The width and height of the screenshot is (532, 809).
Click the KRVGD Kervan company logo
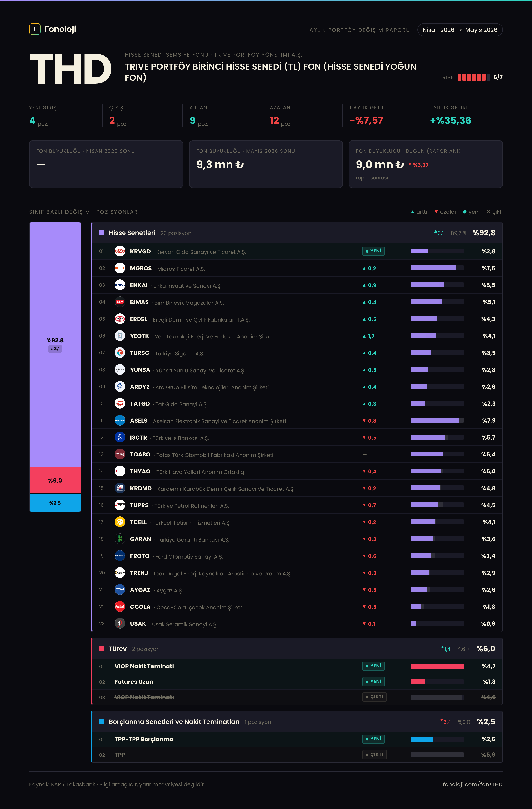(x=120, y=251)
